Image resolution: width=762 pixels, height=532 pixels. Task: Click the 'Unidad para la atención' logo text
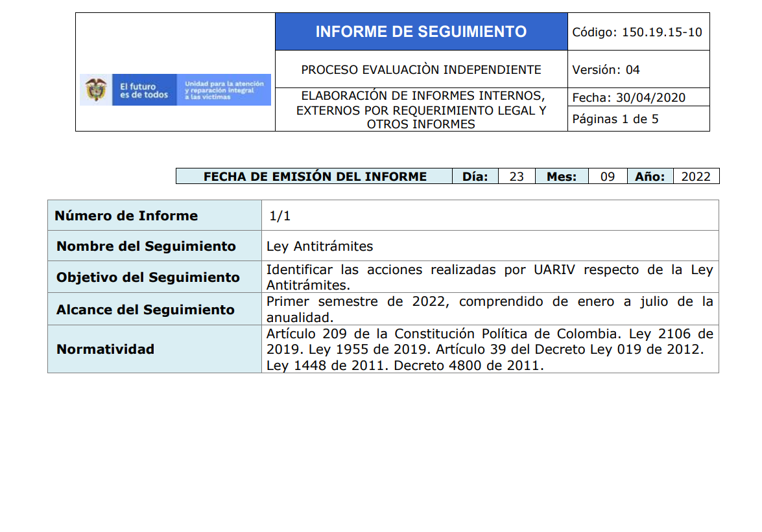click(224, 90)
